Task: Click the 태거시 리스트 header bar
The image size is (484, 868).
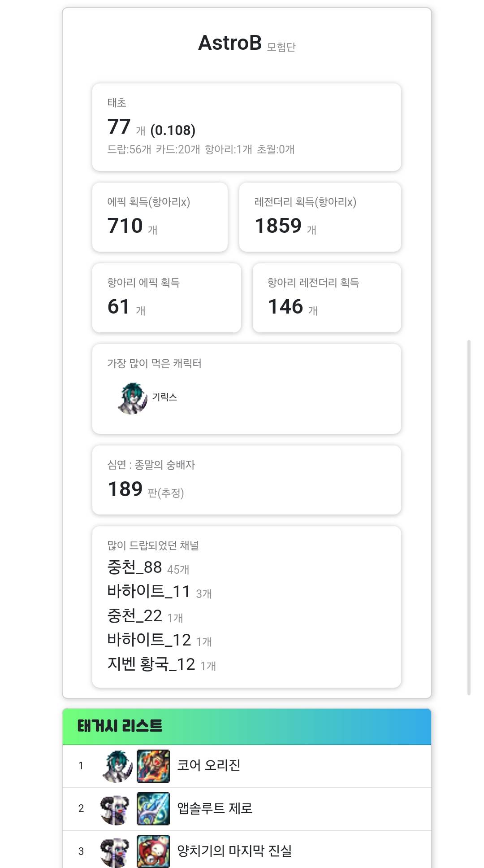Action: 247,727
